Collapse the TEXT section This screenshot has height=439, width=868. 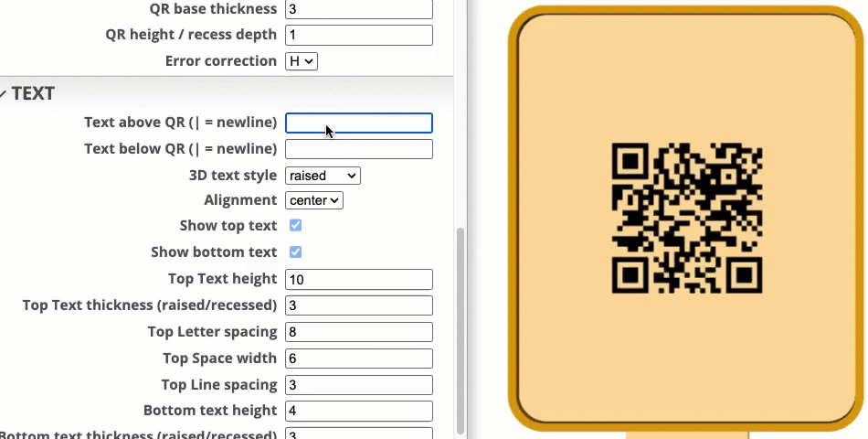[x=27, y=93]
